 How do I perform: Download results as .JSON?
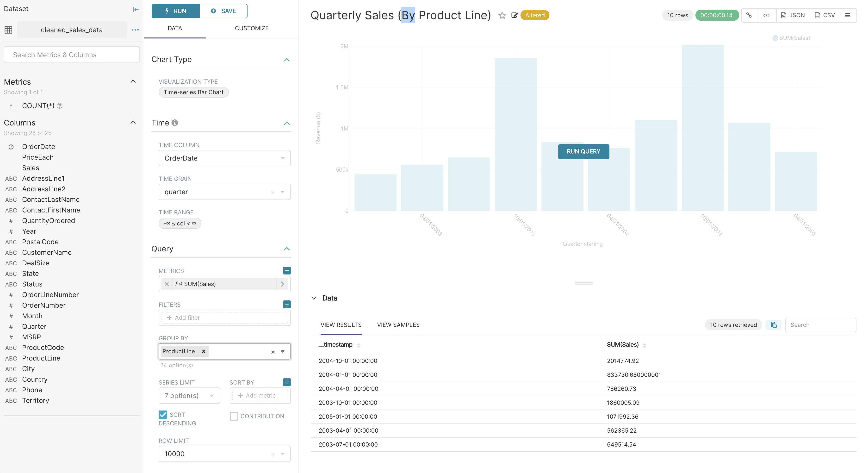(x=793, y=15)
